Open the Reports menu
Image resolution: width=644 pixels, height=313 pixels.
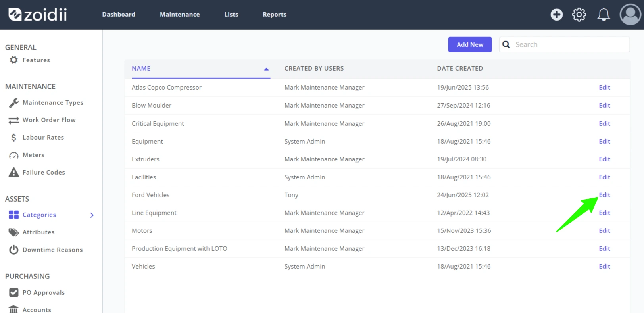click(275, 14)
